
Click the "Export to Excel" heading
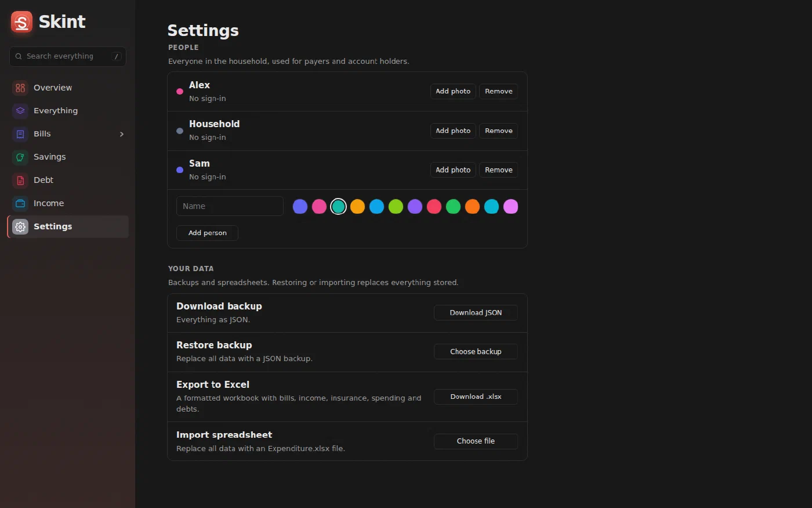click(x=213, y=384)
